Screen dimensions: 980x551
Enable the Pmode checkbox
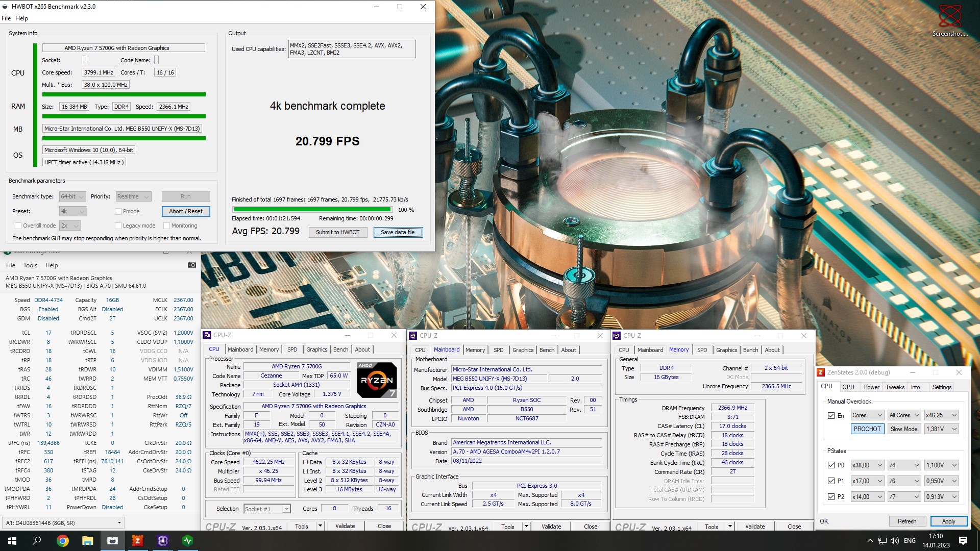pos(118,211)
